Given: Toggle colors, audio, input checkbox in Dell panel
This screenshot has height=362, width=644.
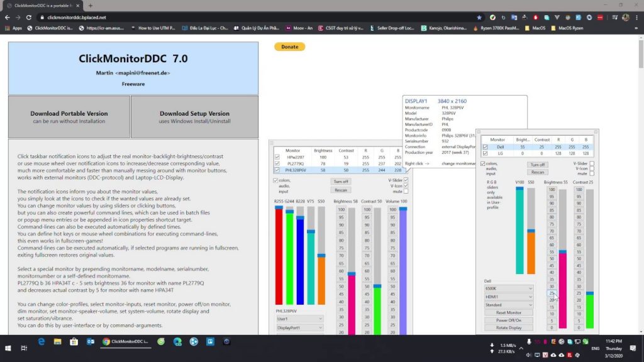Looking at the screenshot, I should [482, 163].
